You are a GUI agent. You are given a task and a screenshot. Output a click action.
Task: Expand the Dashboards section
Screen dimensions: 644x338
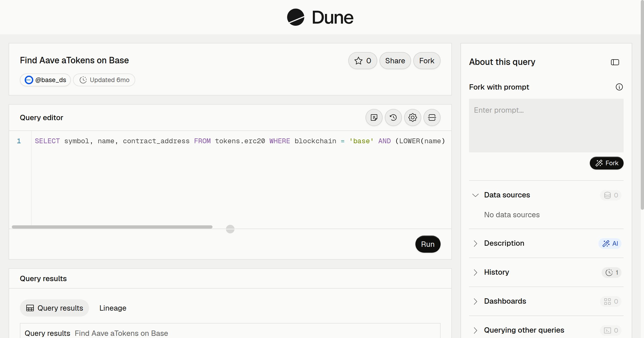point(475,301)
